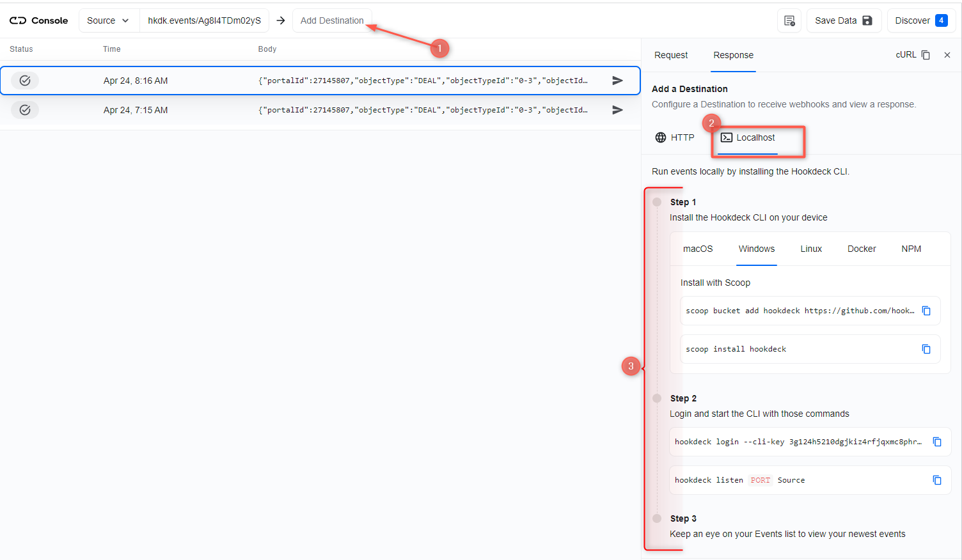
Task: Open the requests log icon near Save Data
Action: (789, 20)
